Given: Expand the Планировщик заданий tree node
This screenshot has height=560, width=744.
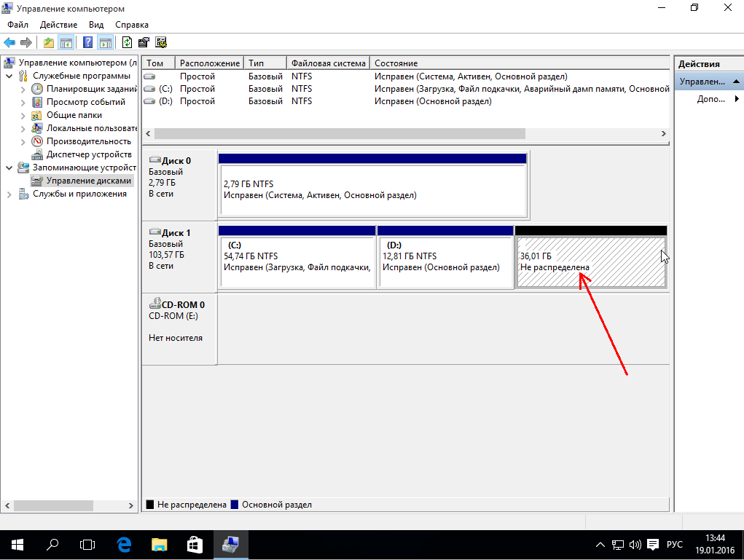Looking at the screenshot, I should click(23, 89).
